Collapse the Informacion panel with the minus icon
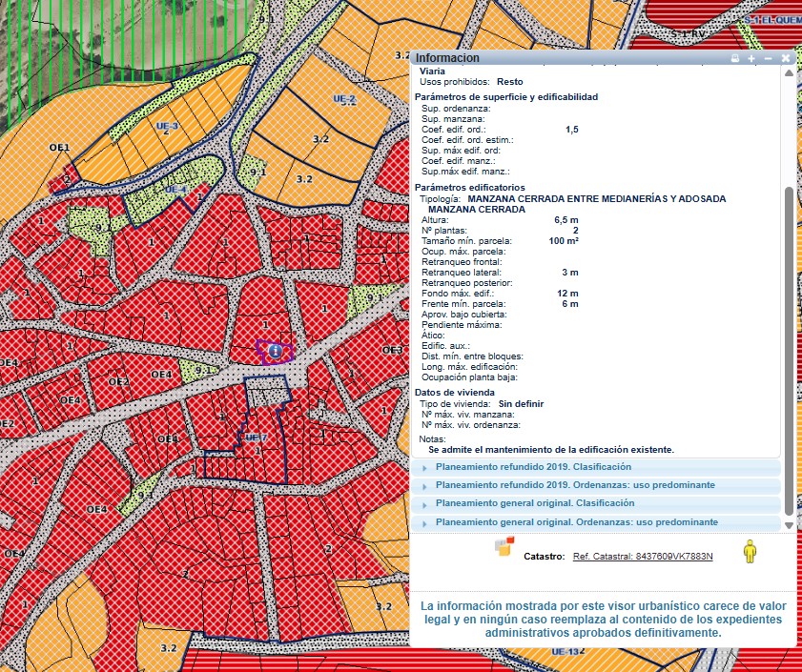 768,58
